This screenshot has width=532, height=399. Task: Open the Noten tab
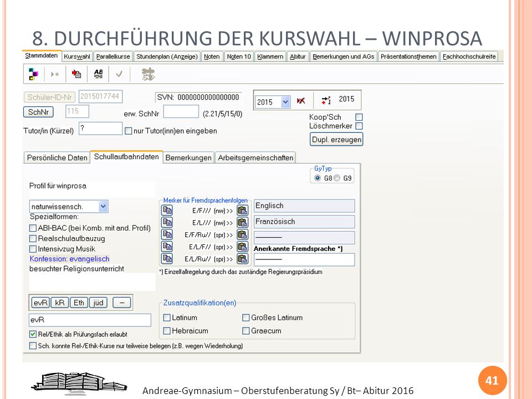[x=212, y=57]
